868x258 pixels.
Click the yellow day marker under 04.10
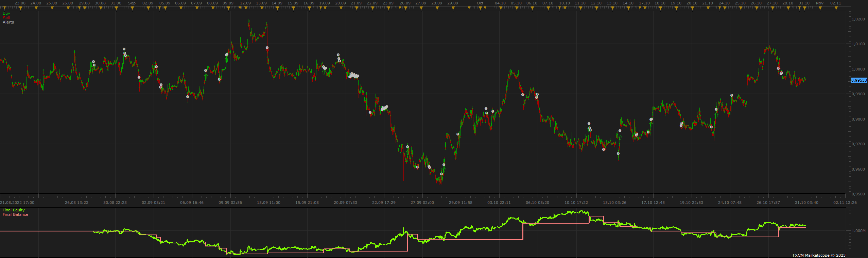(500, 9)
